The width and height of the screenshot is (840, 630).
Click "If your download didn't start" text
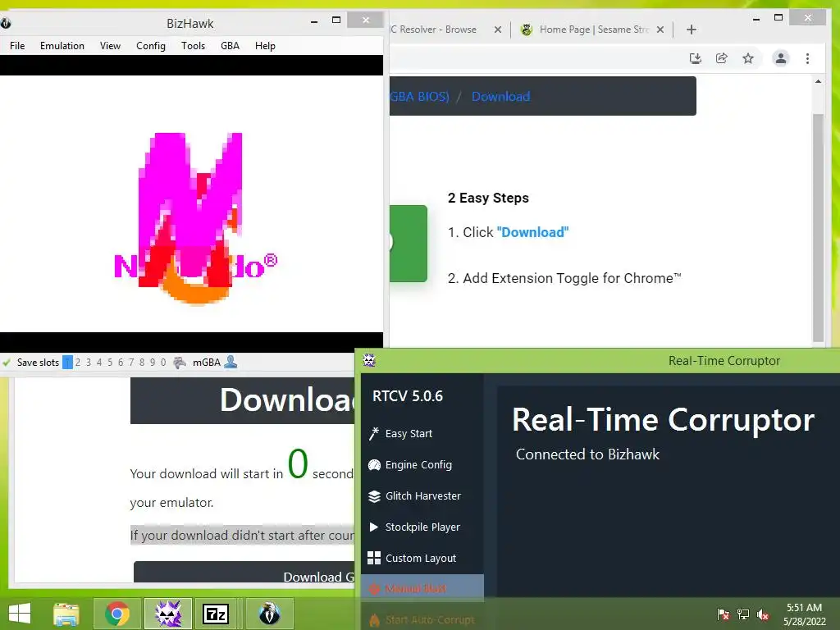(242, 535)
